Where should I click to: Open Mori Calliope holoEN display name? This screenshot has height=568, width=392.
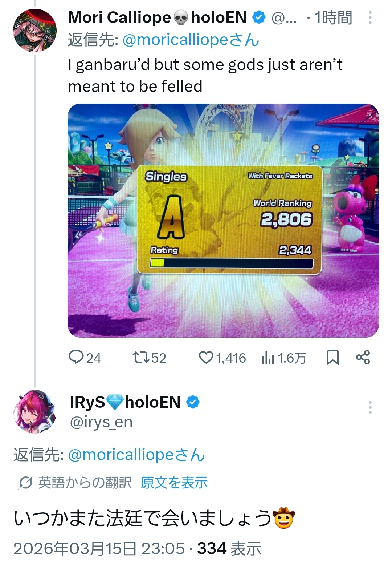[157, 17]
